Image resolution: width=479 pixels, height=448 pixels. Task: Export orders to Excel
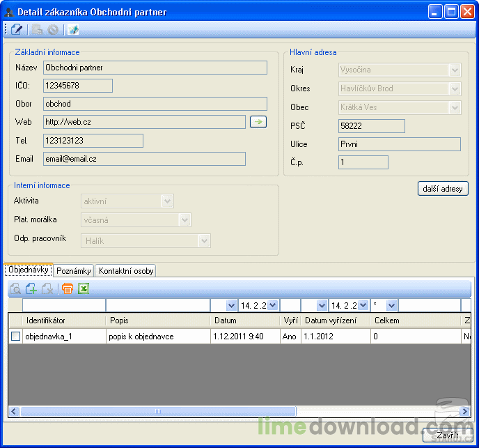(x=84, y=288)
